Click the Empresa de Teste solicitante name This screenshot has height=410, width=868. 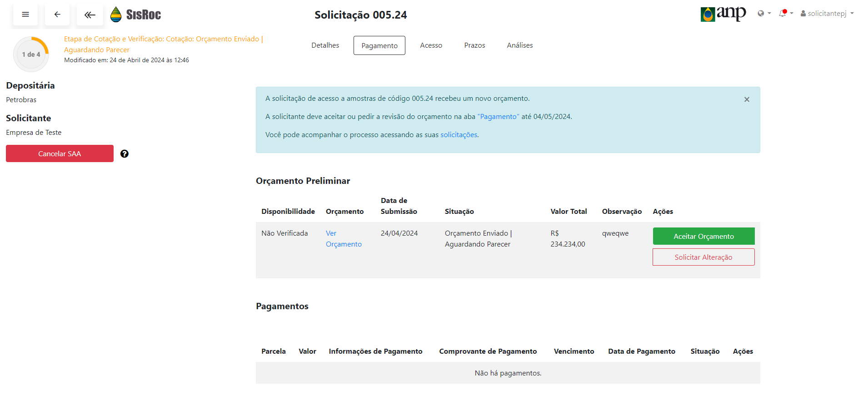[x=34, y=133]
